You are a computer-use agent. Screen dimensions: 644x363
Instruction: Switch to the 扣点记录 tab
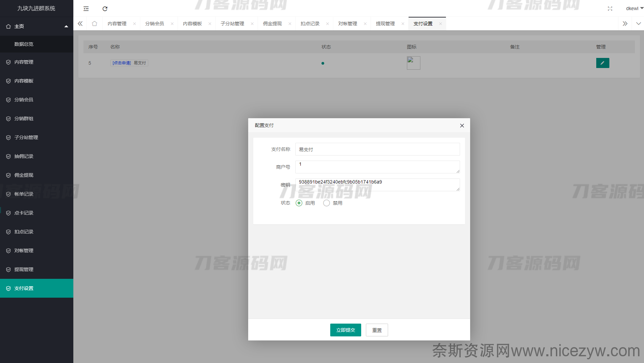[x=310, y=24]
